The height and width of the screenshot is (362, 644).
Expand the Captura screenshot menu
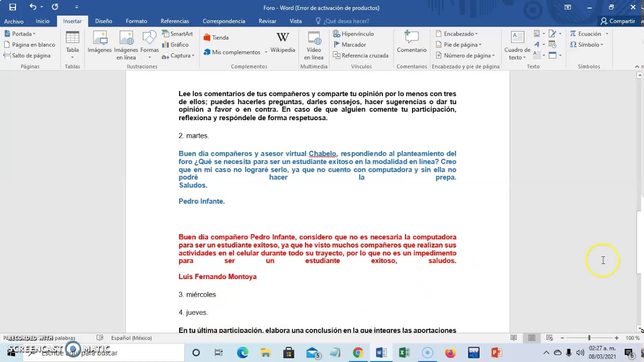[179, 56]
